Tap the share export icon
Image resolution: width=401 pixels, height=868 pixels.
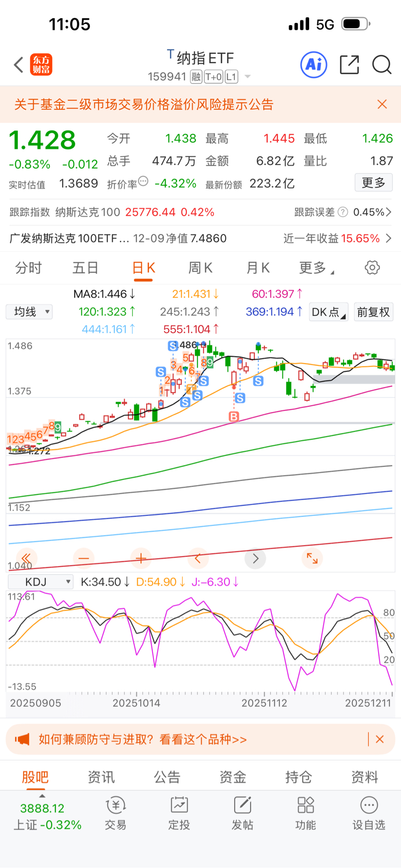[349, 65]
